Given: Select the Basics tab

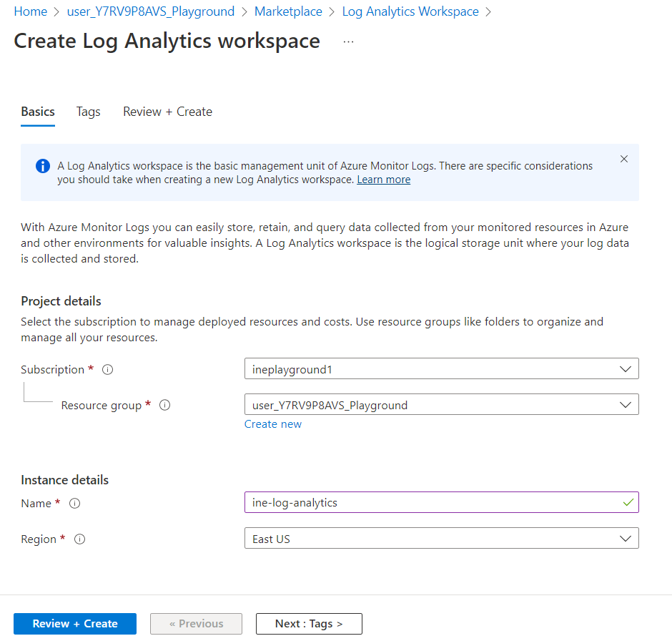Looking at the screenshot, I should [x=38, y=112].
